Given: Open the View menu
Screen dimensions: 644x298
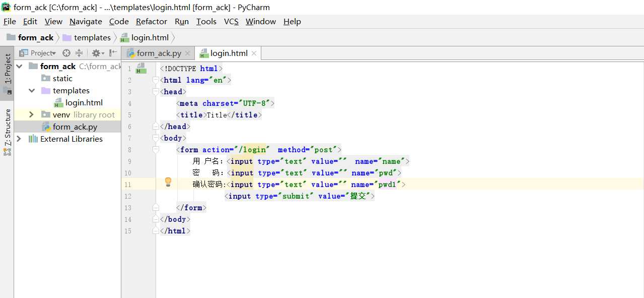Looking at the screenshot, I should pyautogui.click(x=53, y=21).
